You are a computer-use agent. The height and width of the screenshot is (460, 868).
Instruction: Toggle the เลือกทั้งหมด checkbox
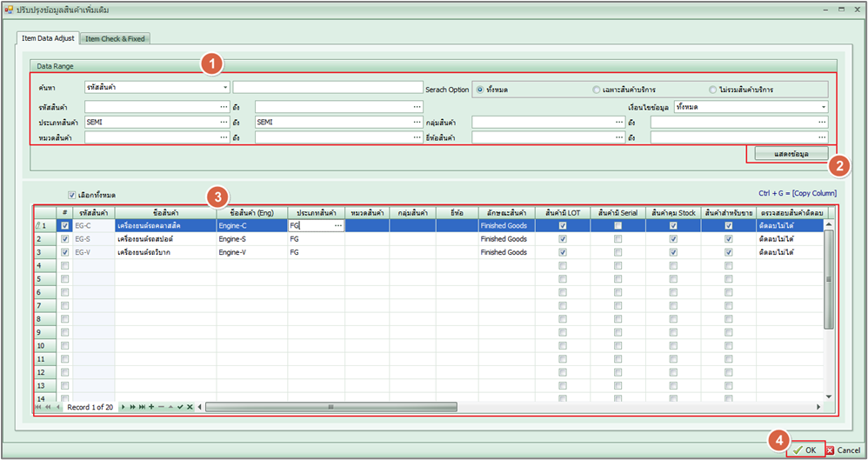[72, 195]
